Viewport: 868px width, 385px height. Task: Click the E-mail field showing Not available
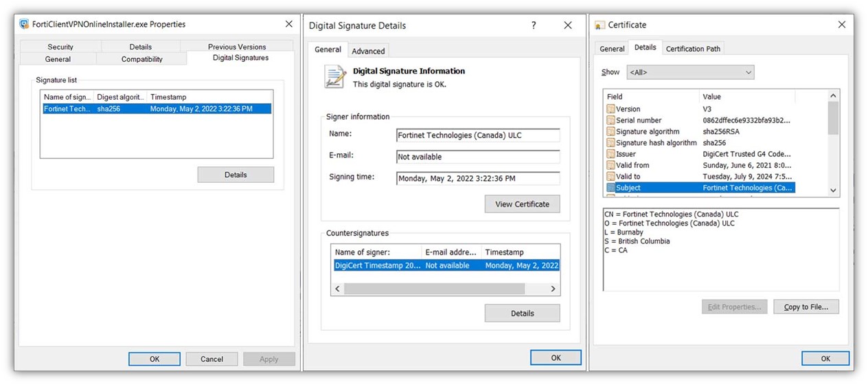click(478, 157)
